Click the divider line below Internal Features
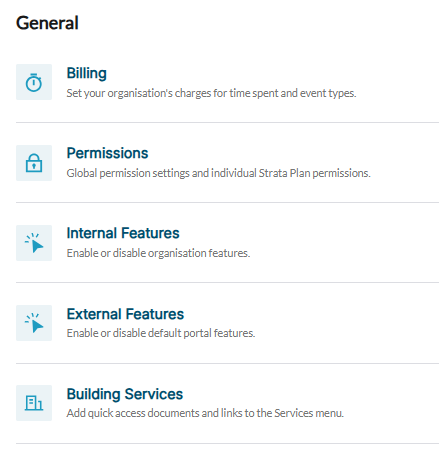This screenshot has height=451, width=439. 227,282
